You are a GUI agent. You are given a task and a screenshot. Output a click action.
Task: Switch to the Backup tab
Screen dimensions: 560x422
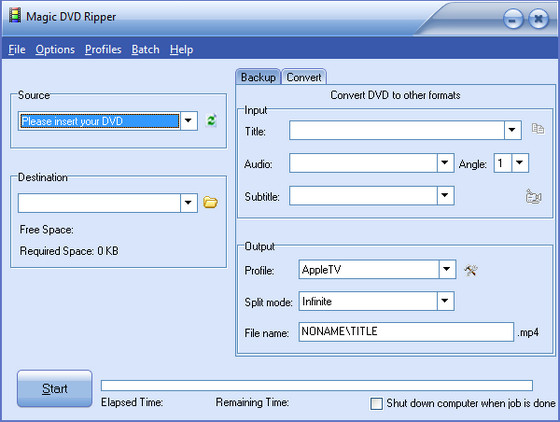point(258,77)
